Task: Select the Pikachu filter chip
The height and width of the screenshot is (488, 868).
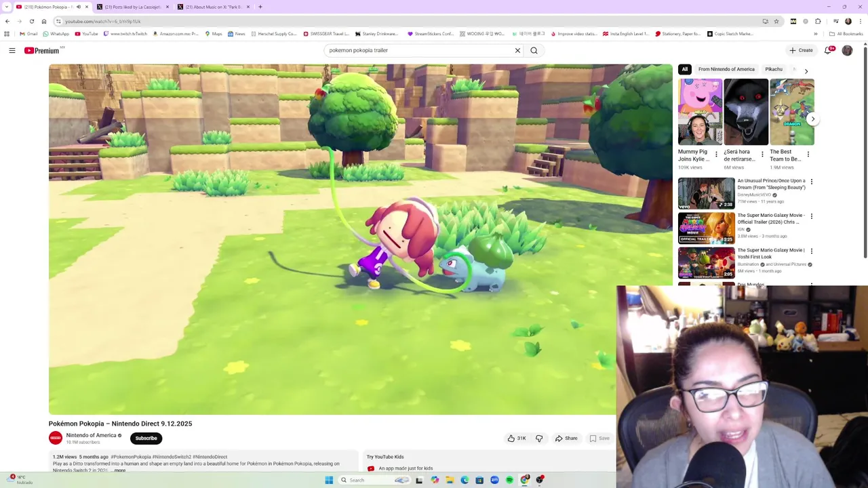Action: (774, 69)
